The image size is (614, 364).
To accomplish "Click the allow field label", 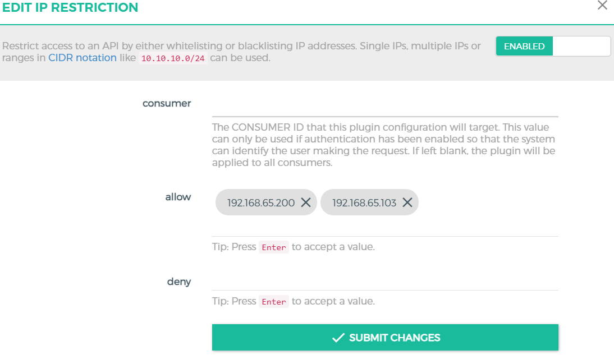I will (x=178, y=197).
